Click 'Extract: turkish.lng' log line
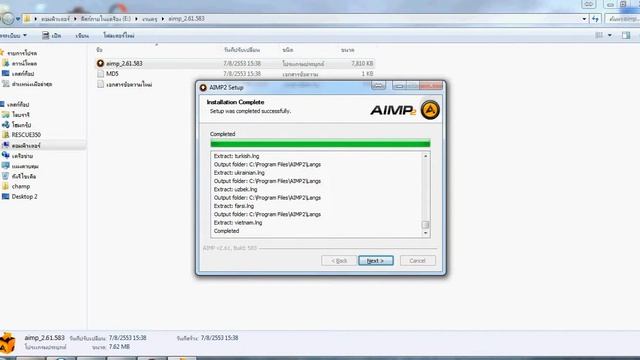640x360 pixels. 236,156
